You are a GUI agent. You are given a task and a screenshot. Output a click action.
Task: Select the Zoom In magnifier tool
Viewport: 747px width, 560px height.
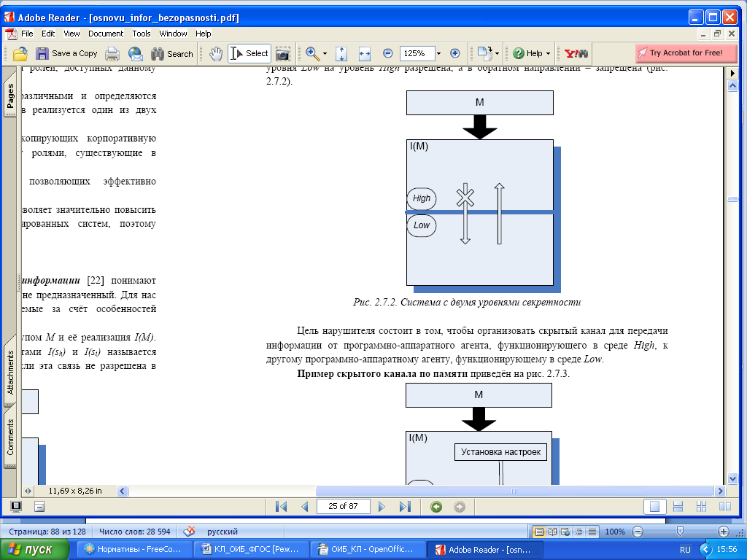pos(312,54)
